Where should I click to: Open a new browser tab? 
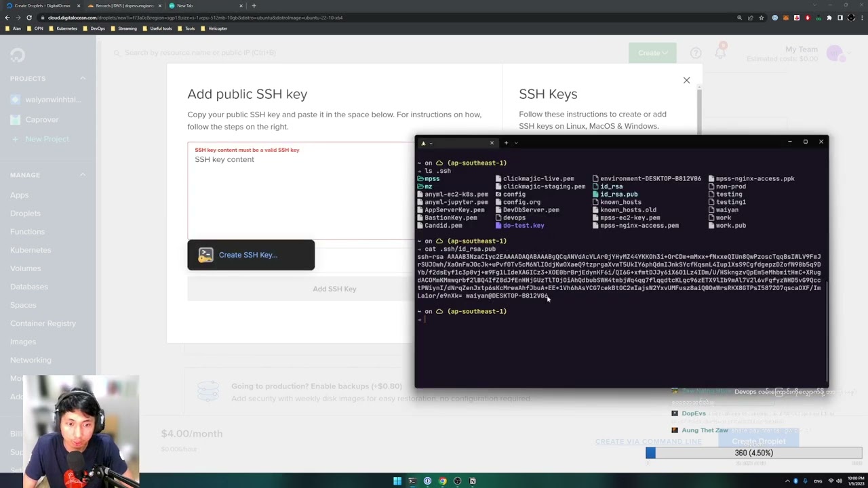[x=254, y=5]
